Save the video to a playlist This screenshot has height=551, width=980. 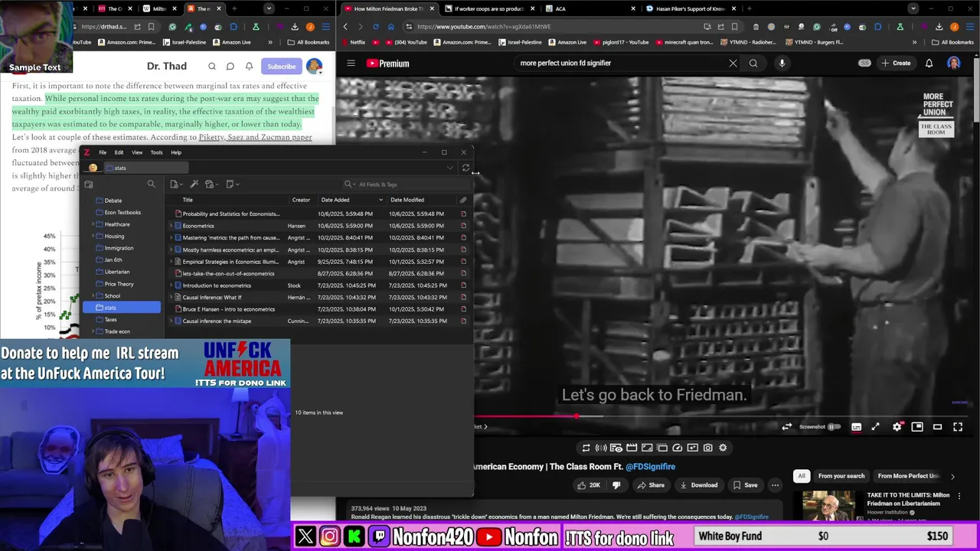(x=745, y=485)
